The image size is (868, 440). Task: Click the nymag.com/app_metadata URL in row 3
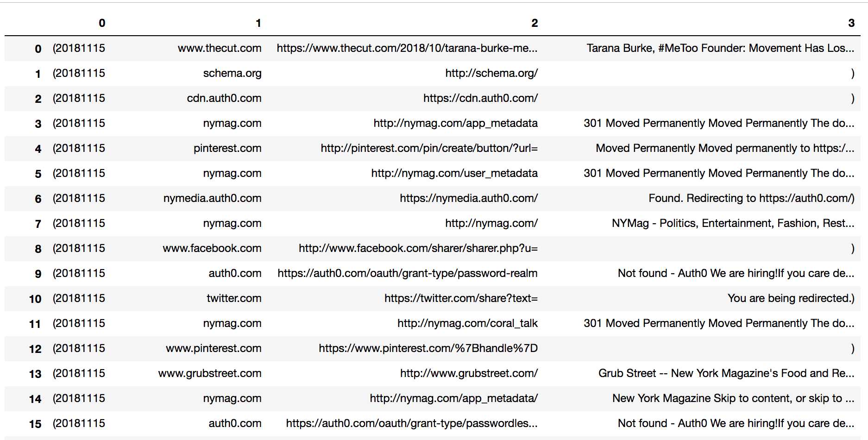(x=455, y=123)
